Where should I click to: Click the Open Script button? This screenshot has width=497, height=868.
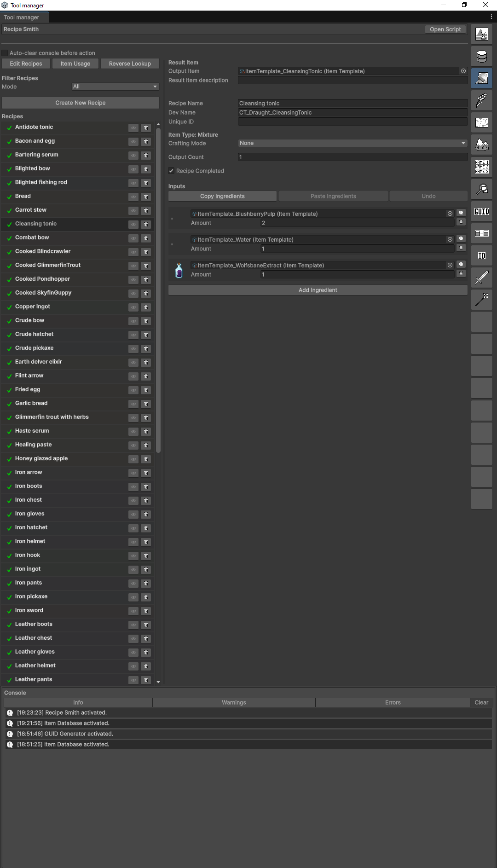pos(445,29)
